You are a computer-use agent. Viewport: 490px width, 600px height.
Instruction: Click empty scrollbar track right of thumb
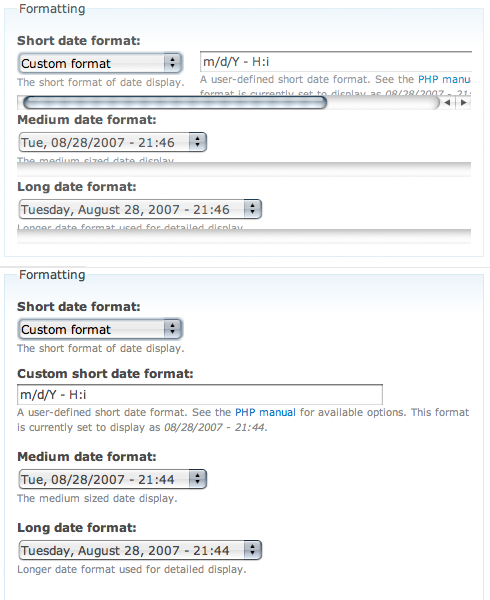(x=383, y=103)
